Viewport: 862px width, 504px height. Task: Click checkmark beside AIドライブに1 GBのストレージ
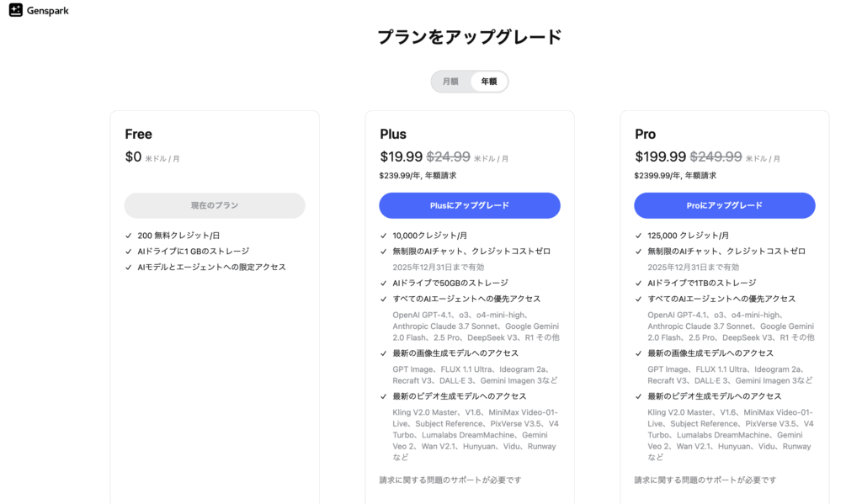click(129, 252)
